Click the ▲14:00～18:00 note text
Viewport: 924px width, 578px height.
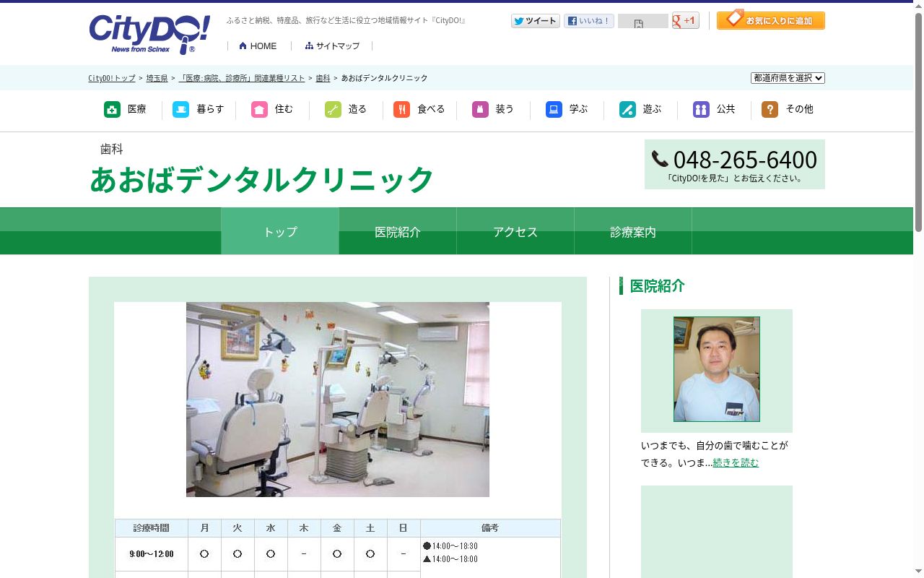(x=450, y=559)
